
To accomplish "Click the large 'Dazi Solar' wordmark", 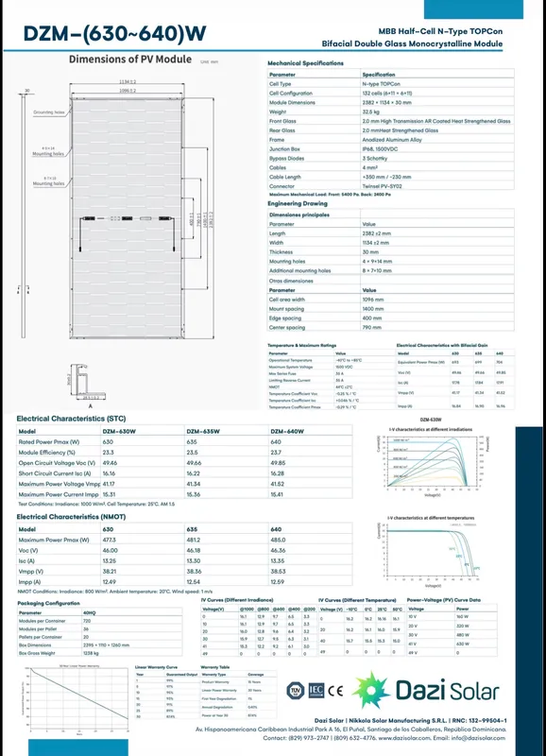I will 447,691.
